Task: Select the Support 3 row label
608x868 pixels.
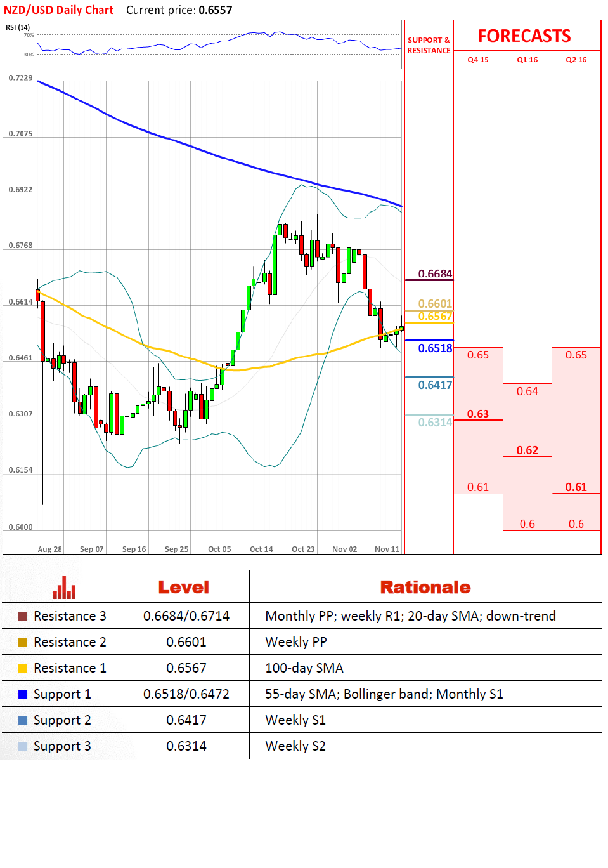Action: point(62,747)
